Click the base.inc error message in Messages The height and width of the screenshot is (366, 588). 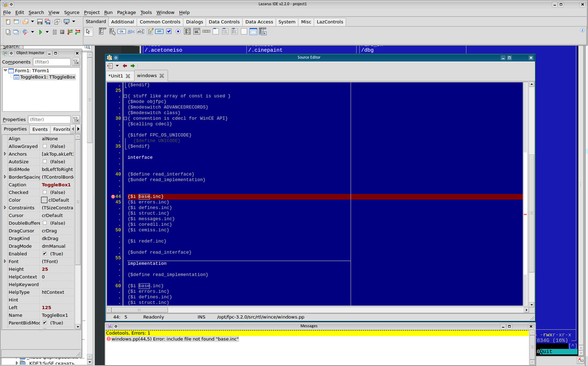175,339
